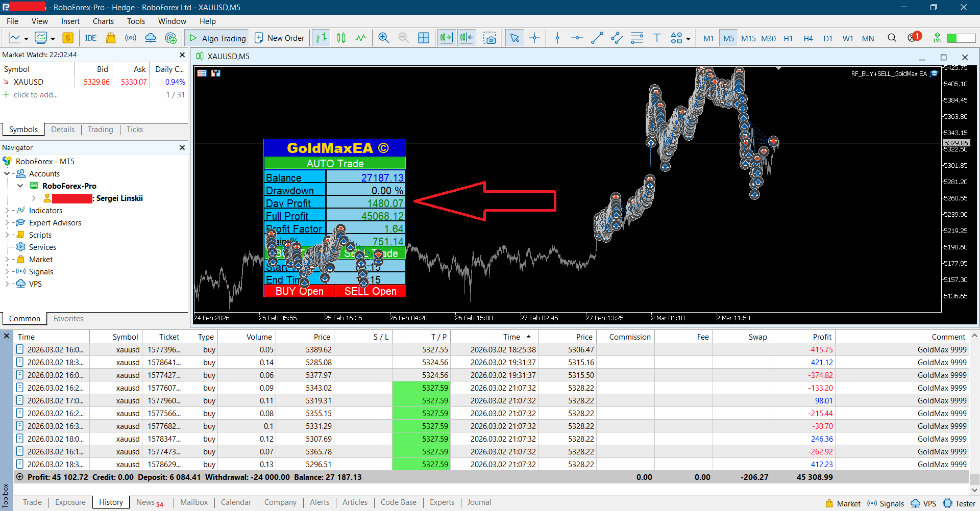980x511 pixels.
Task: Open the VPS cloud icon in toolbar
Action: coord(151,38)
